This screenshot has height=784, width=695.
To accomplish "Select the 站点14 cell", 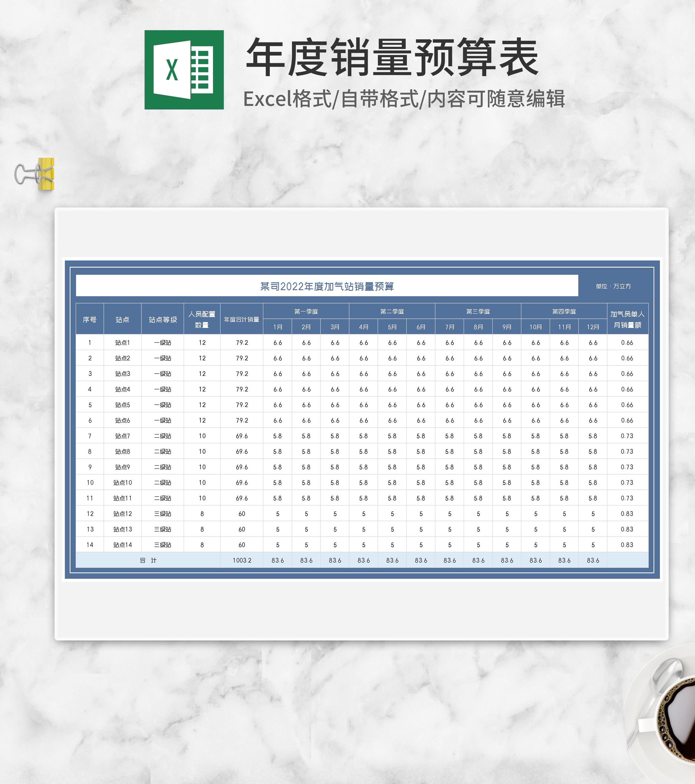I will [122, 545].
